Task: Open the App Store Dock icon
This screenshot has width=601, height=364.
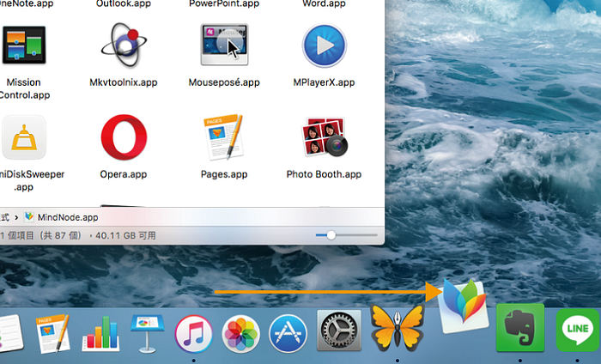Action: tap(288, 334)
